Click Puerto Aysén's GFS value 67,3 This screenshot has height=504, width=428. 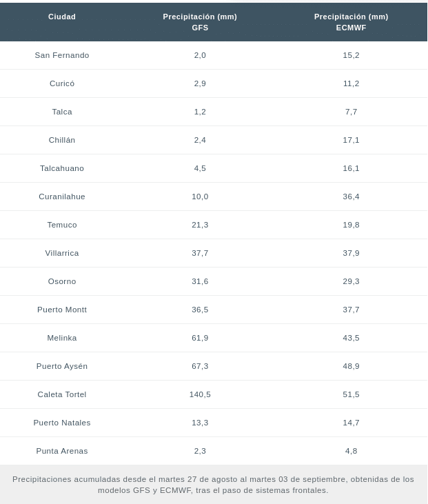[200, 366]
